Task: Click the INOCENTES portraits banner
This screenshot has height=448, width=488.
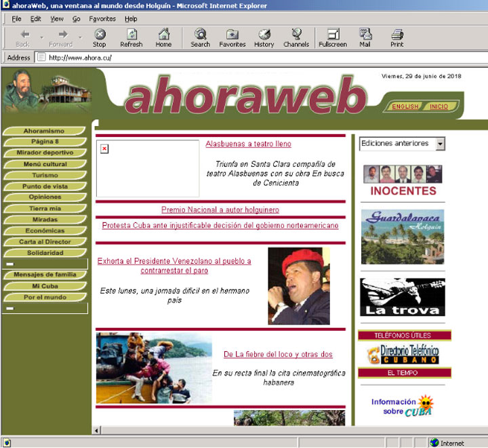Action: [x=403, y=181]
